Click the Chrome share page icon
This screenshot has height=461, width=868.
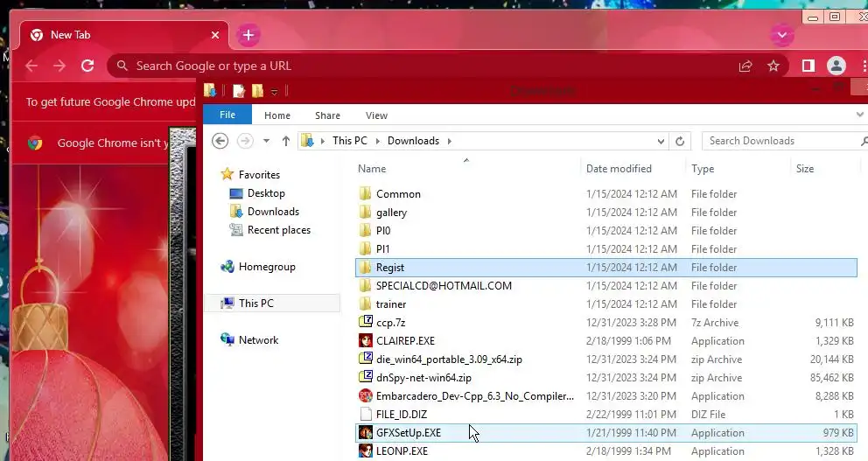coord(745,66)
